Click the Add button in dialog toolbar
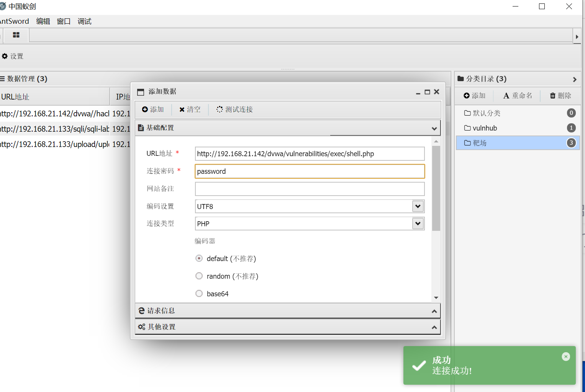585x392 pixels. click(153, 109)
